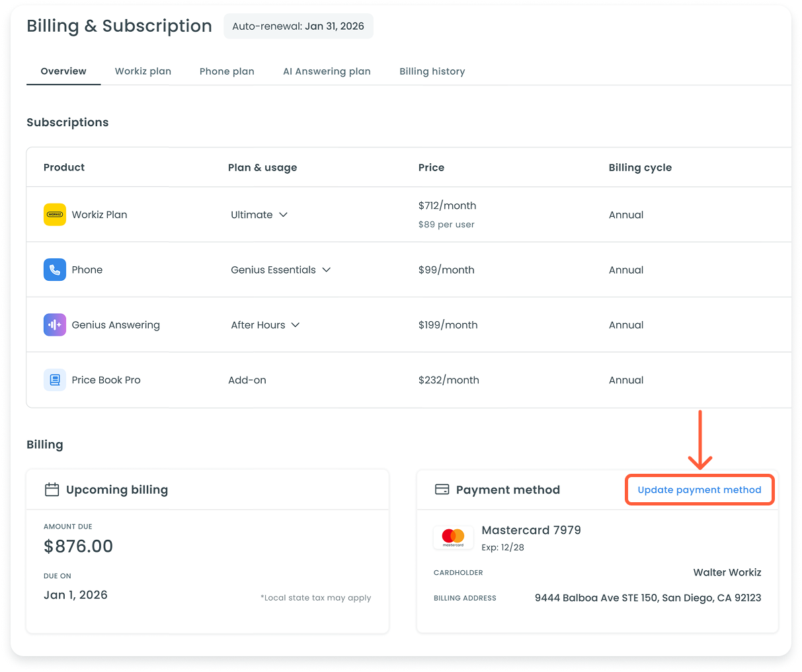This screenshot has width=802, height=672.
Task: Click the yellow Workiz Plan icon
Action: coord(55,215)
